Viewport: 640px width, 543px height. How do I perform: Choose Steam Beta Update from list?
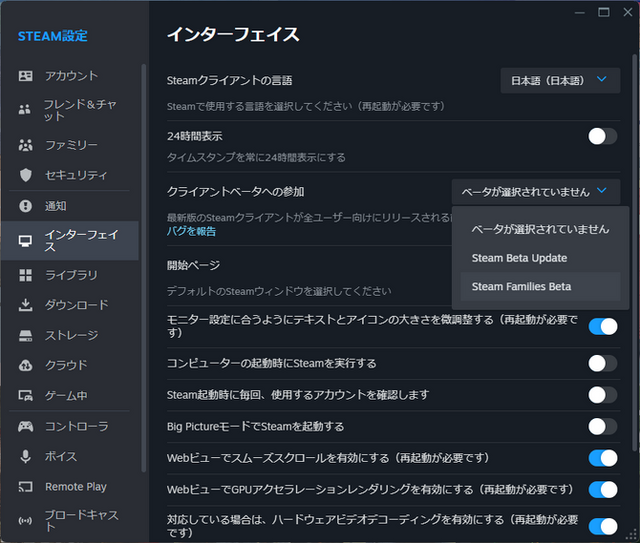pos(519,258)
